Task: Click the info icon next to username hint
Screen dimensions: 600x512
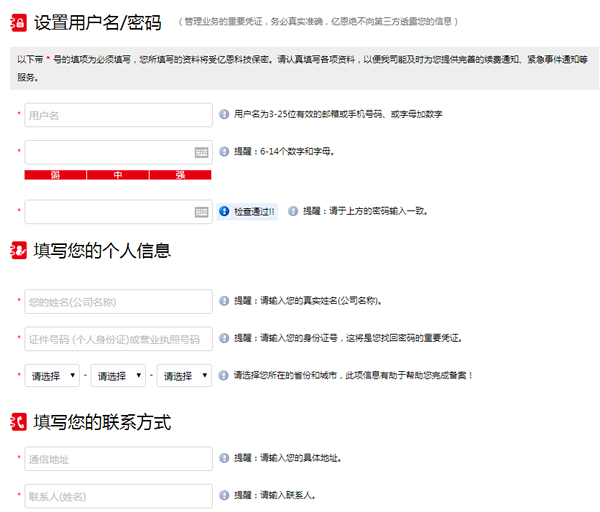Action: click(x=224, y=114)
